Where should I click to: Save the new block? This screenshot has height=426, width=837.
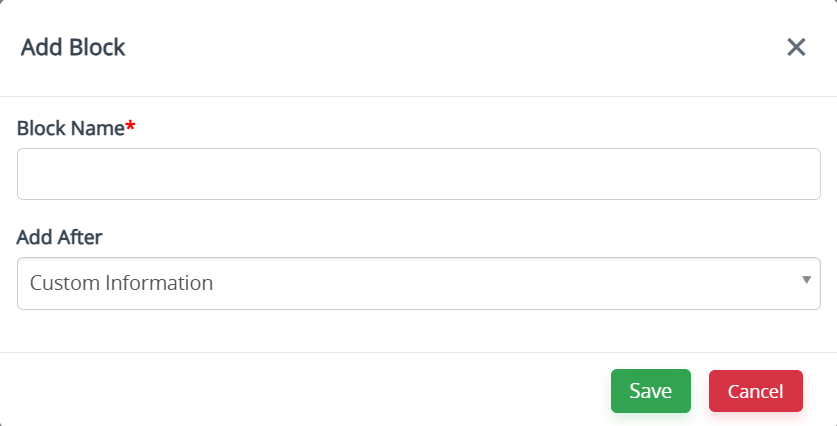click(651, 391)
